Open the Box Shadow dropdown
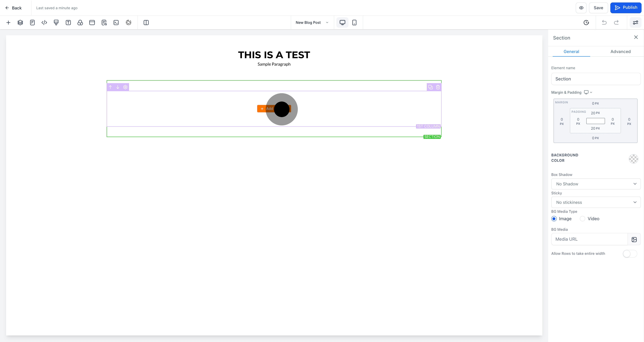The image size is (644, 342). 596,184
